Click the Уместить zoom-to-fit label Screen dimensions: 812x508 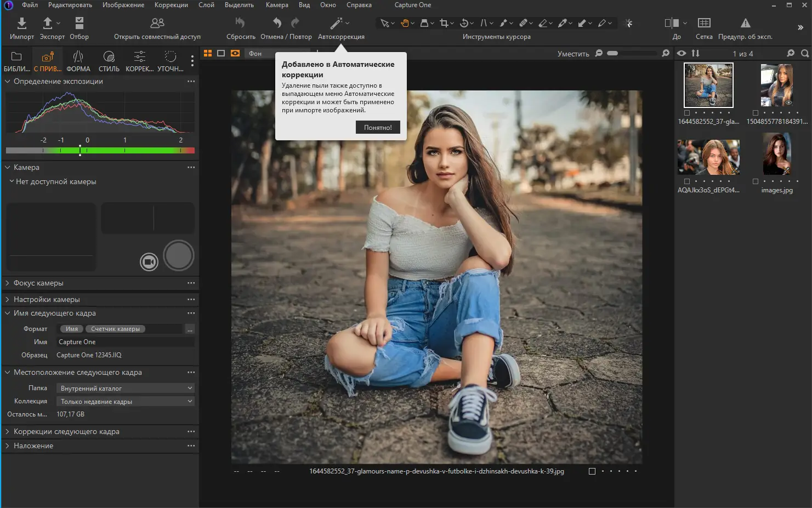pos(573,54)
